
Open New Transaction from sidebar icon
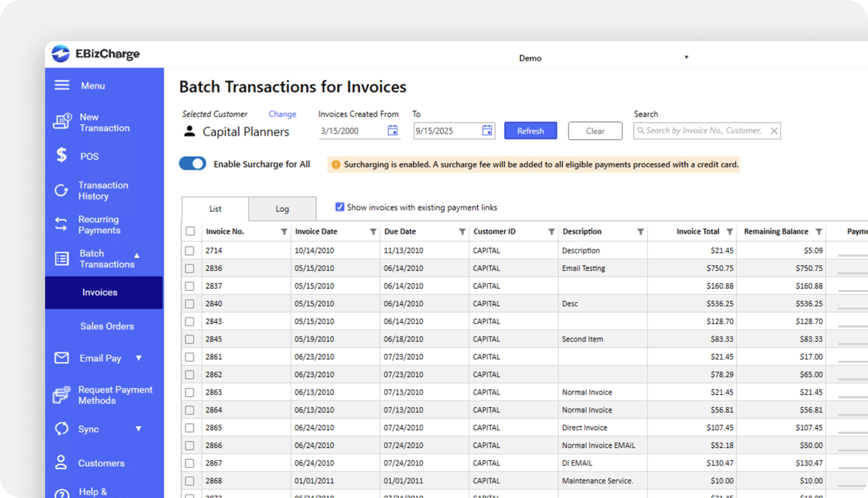pyautogui.click(x=62, y=121)
